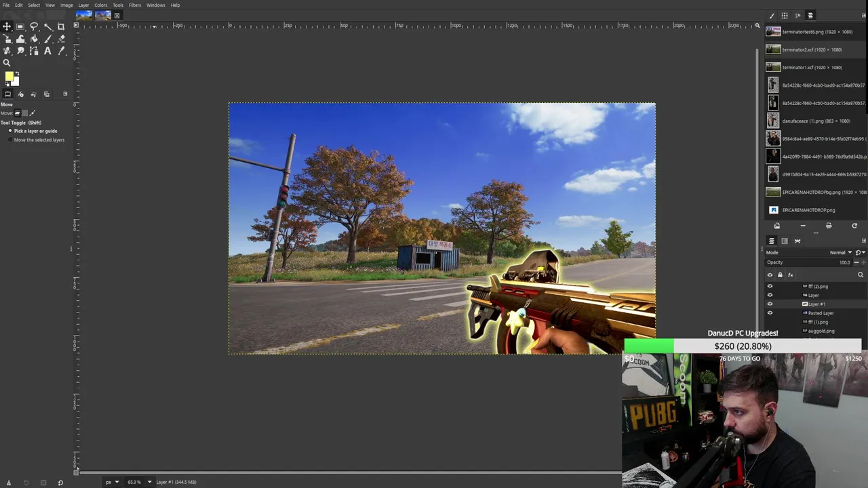Select the Warp Transform tool
Viewport: 868px width, 488px height.
coord(20,39)
